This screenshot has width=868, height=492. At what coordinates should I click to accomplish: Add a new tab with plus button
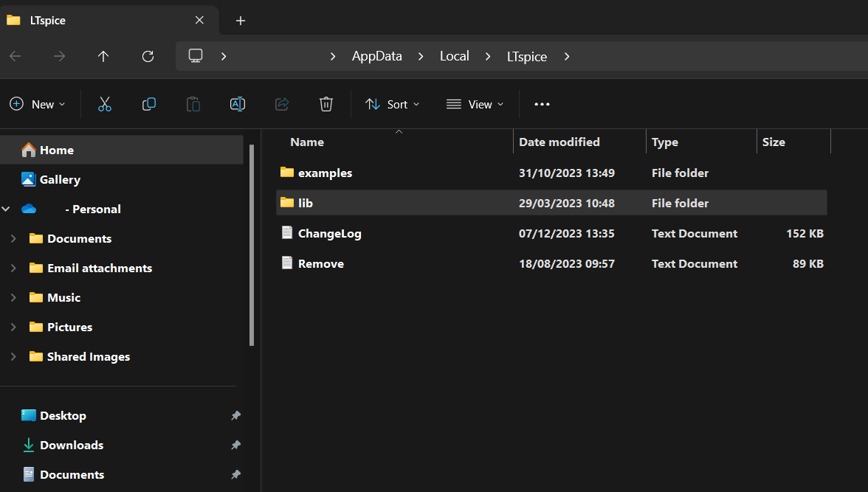pyautogui.click(x=241, y=21)
